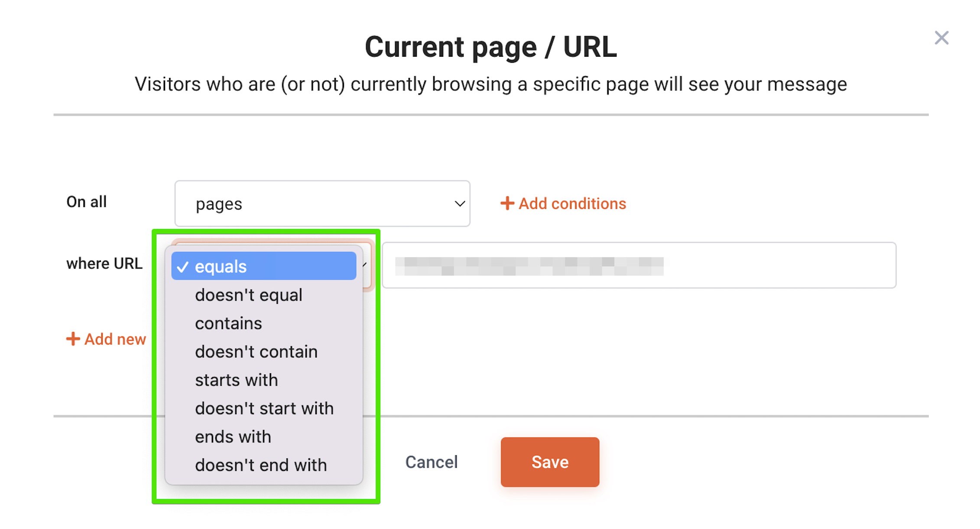The image size is (980, 529).
Task: Select the equals option
Action: pos(264,266)
